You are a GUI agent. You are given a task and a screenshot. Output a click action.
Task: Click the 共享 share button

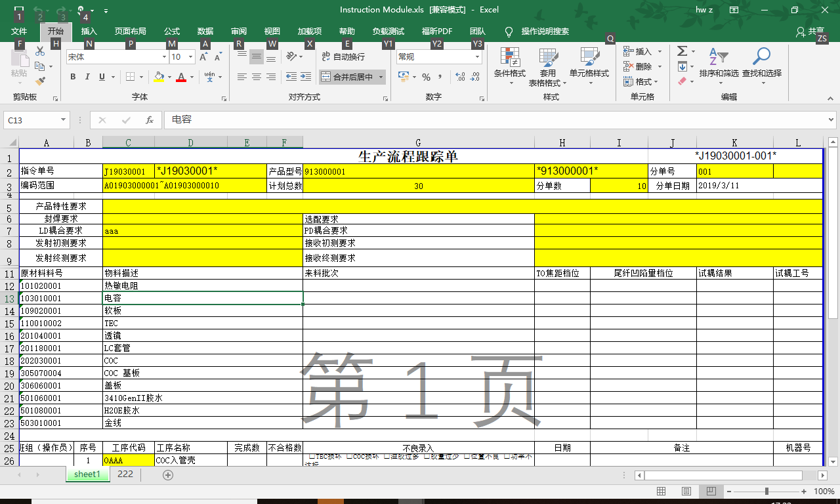810,31
